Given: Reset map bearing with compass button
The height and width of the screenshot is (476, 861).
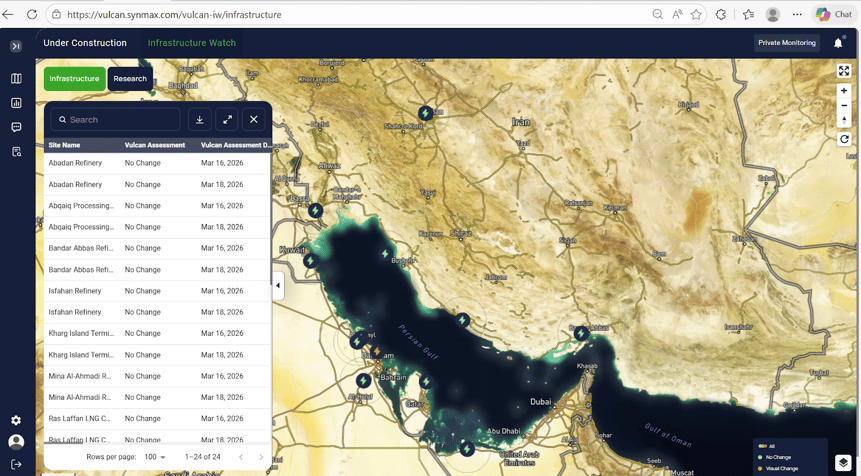Looking at the screenshot, I should click(x=844, y=120).
